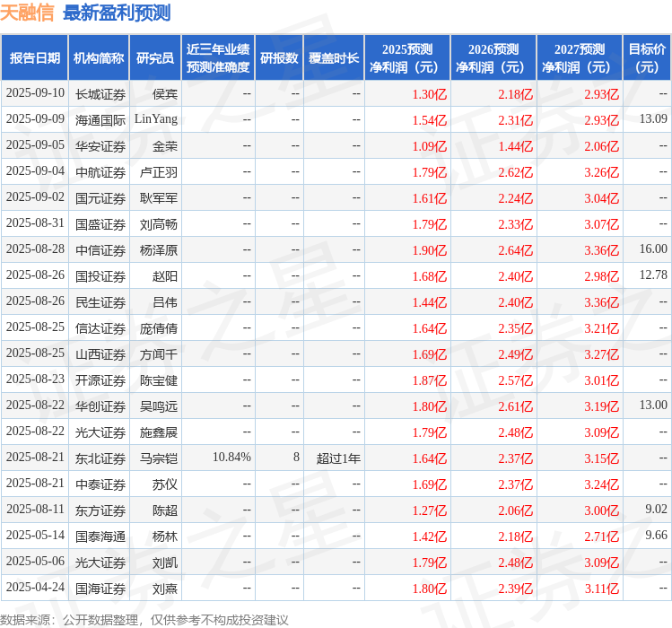
Task: Click researcher name 吕伟
Action: coord(165,302)
